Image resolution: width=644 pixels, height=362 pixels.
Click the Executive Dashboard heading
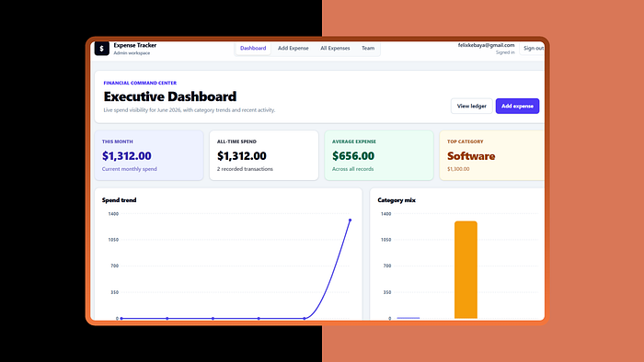tap(170, 96)
